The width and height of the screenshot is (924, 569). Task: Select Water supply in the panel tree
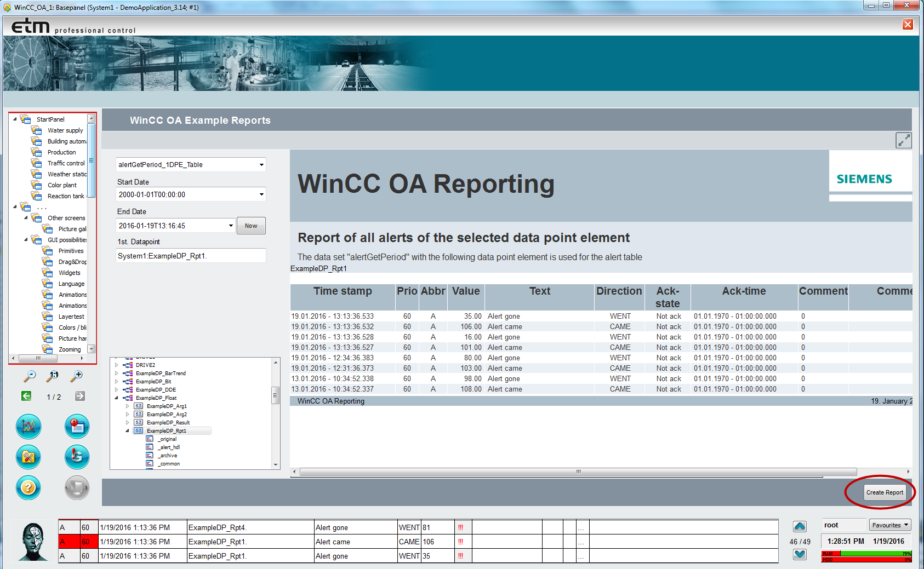pos(65,130)
